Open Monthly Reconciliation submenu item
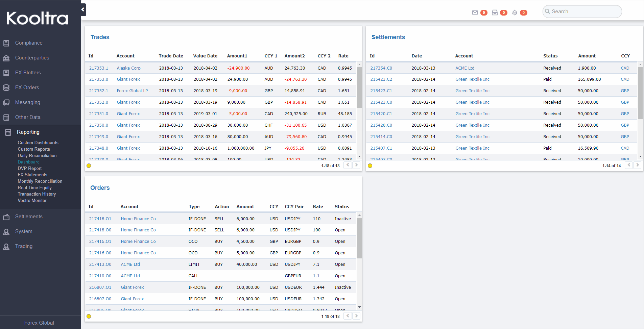This screenshot has width=644, height=329. pos(40,181)
